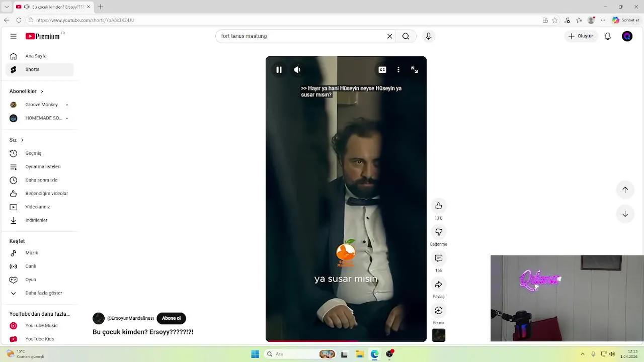Open the @ErsoyunMandalinası channel link
This screenshot has height=362, width=644.
[130, 318]
